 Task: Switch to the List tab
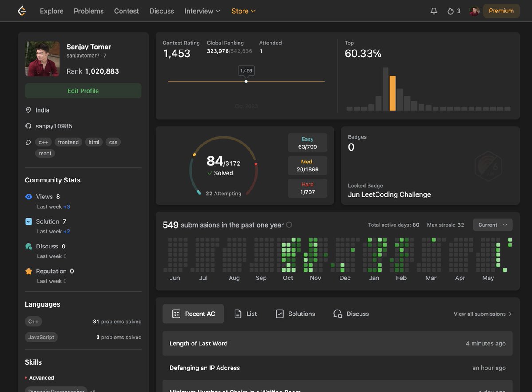tap(246, 314)
